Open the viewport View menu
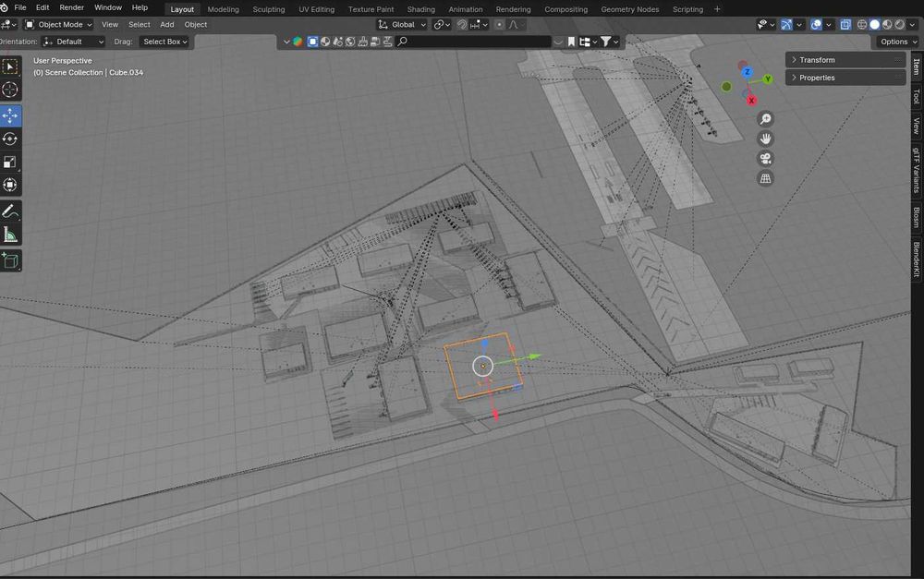The height and width of the screenshot is (579, 924). (x=110, y=25)
